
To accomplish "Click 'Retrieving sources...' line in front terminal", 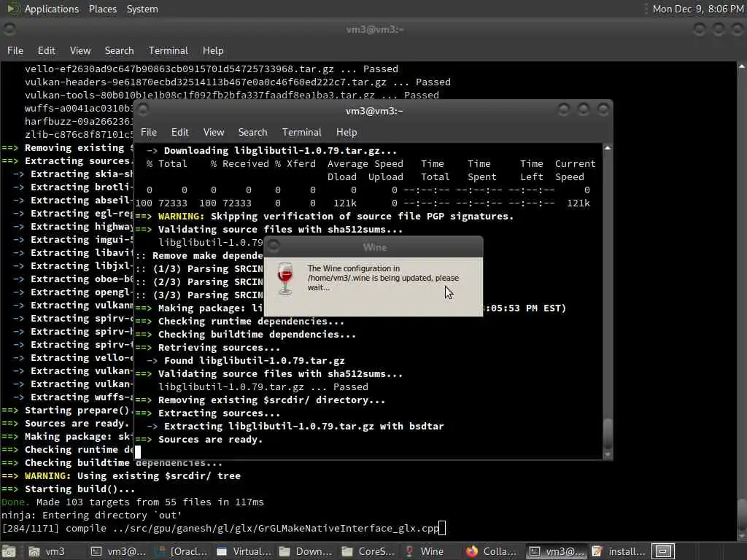I will (x=219, y=348).
